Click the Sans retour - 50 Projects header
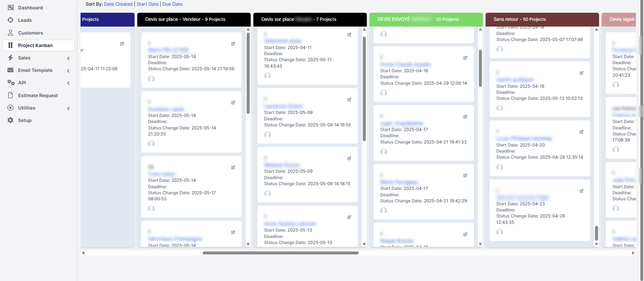The image size is (644, 281). [542, 19]
